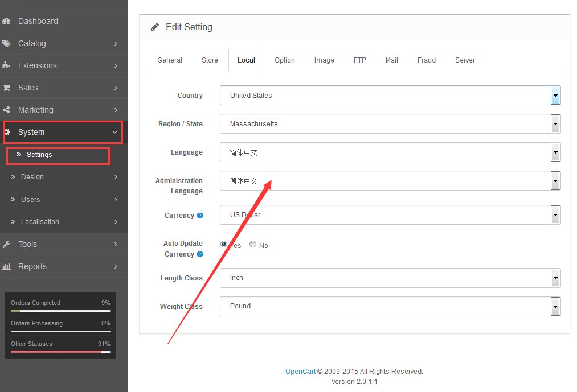Image resolution: width=577 pixels, height=392 pixels.
Task: Switch to the Image tab
Action: 324,60
